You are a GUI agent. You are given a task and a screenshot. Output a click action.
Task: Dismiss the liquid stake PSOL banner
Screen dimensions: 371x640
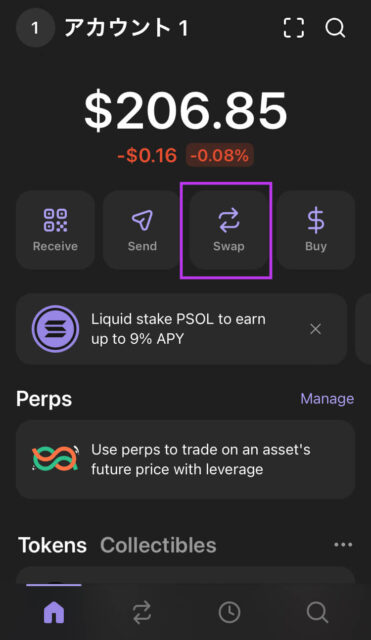click(315, 329)
